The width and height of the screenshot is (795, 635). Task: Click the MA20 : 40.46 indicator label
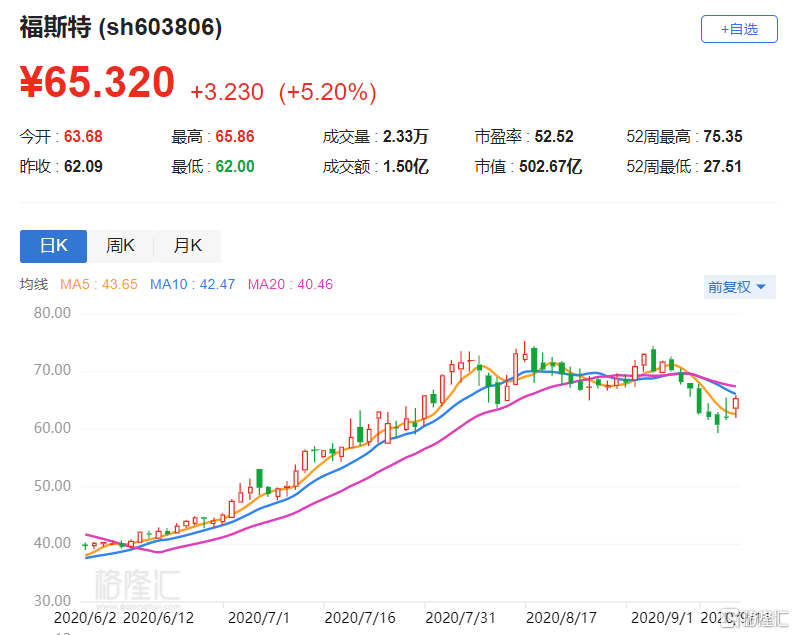click(290, 284)
